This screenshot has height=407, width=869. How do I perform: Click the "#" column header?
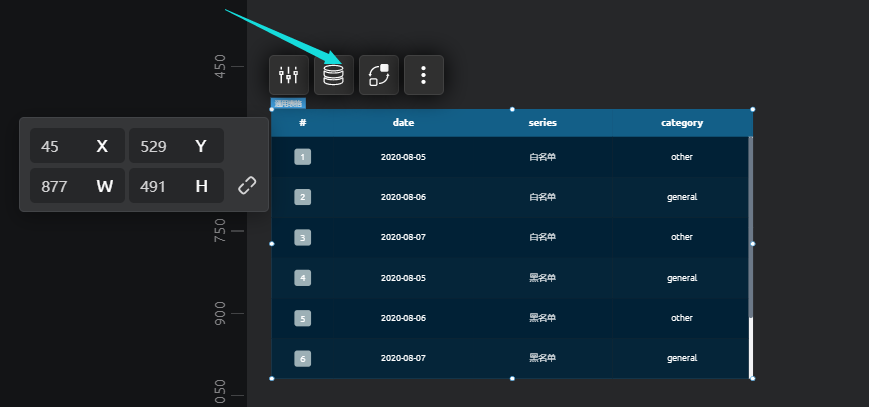pyautogui.click(x=303, y=123)
